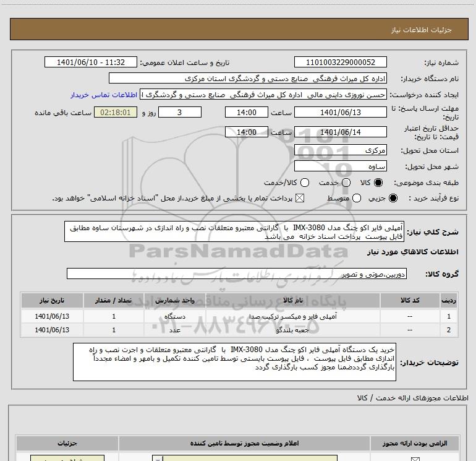Viewport: 476px width, 461px height.
Task: Click the تعداد / مقدار column header
Action: [114, 301]
